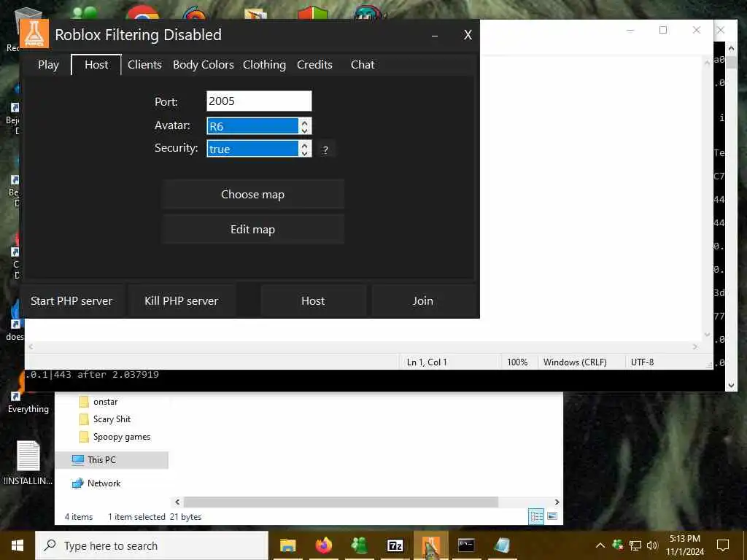This screenshot has width=747, height=560.
Task: Click the Roblox launcher flask taskbar icon
Action: 430,545
